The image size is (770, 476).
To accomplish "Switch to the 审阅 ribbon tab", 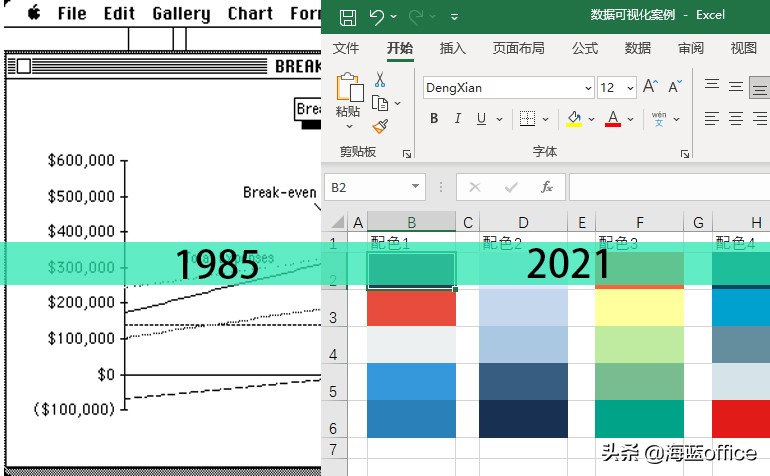I will coord(690,48).
